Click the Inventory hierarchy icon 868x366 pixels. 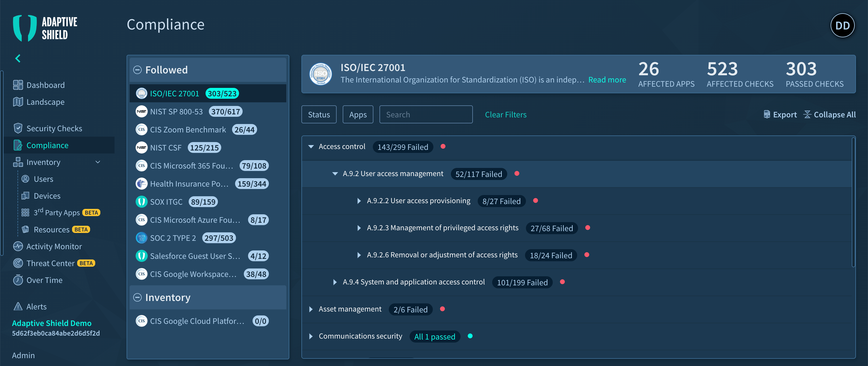point(18,162)
